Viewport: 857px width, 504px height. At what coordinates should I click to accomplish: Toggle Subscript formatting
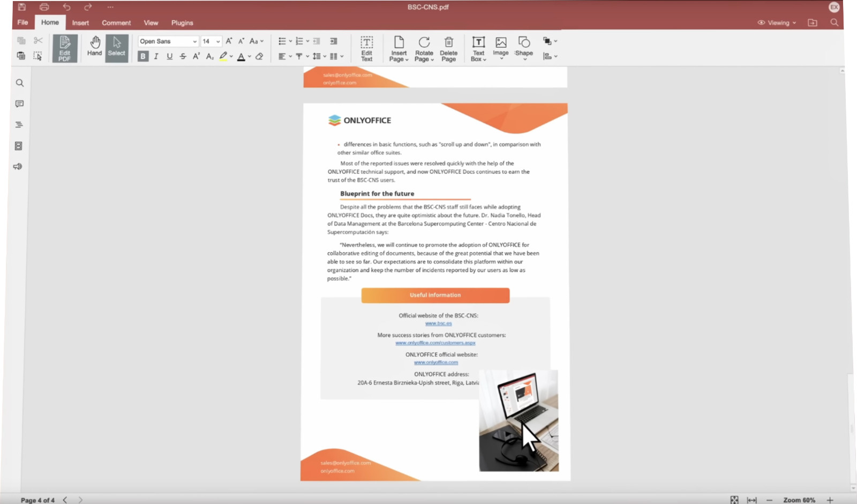[x=210, y=56]
